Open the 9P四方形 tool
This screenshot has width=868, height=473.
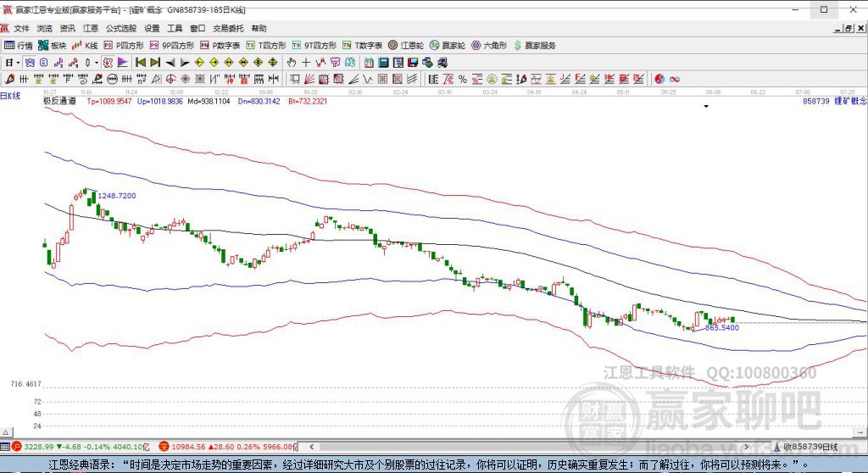(171, 46)
